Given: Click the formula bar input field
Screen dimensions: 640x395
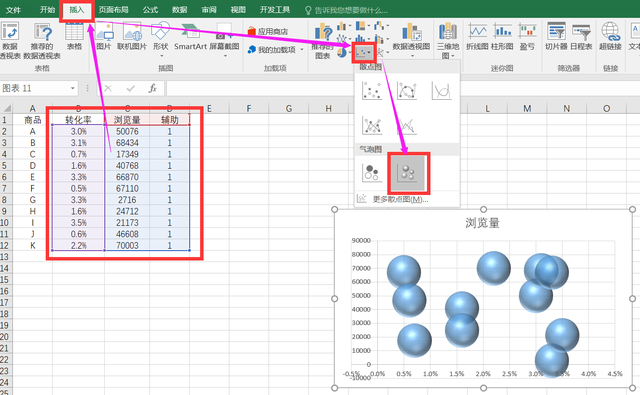Looking at the screenshot, I should (x=402, y=88).
